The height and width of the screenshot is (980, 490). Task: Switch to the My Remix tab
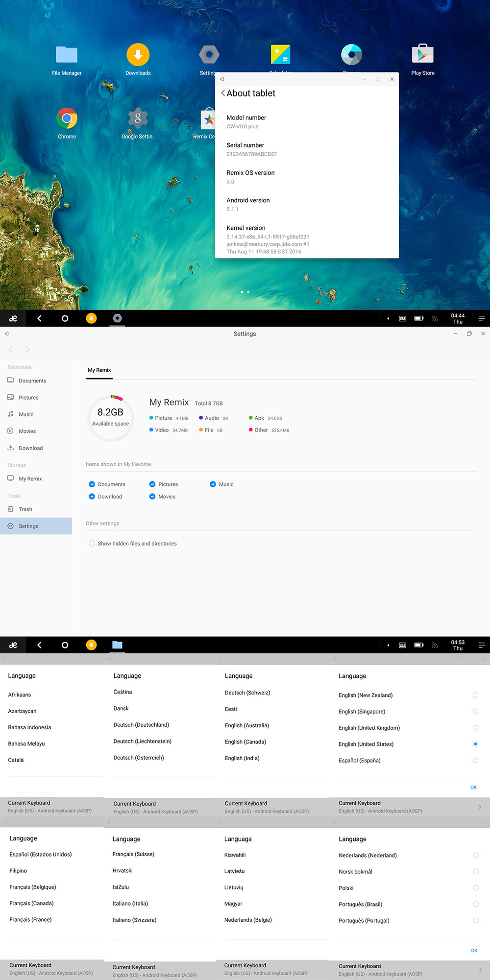pyautogui.click(x=99, y=370)
